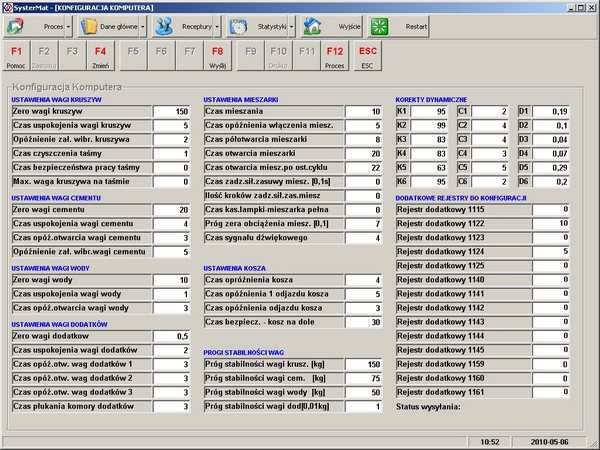Click the Rejestr dodatkowy 1115 value
Screen dimensions: 600x450
(551, 210)
